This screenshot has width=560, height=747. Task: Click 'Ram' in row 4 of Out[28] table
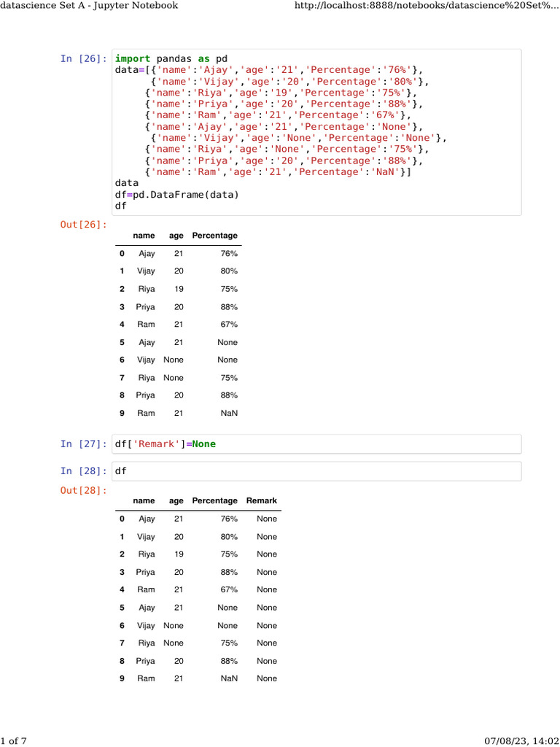tap(146, 589)
